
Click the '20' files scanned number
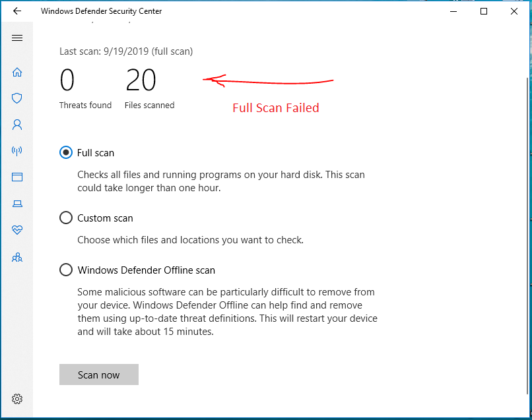tap(141, 80)
